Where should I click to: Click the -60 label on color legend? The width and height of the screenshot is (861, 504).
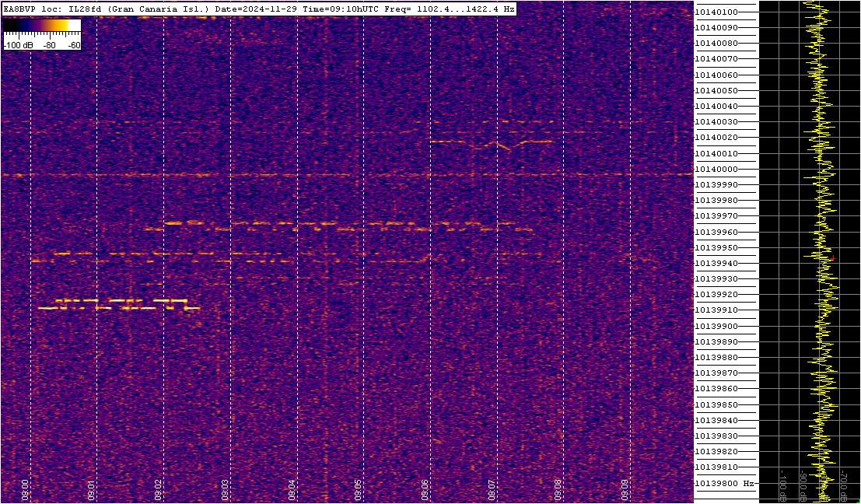click(73, 46)
